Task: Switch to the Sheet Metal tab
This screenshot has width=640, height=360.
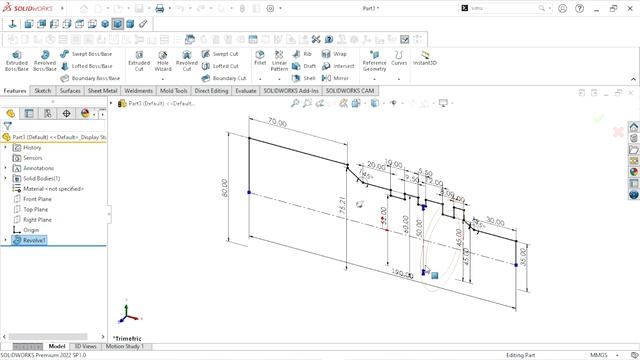Action: 102,91
